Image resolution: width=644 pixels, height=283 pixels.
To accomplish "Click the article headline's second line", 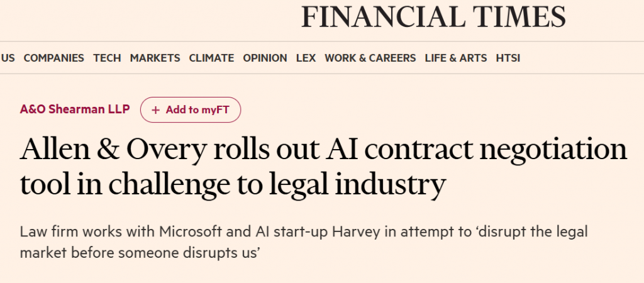I will [233, 186].
